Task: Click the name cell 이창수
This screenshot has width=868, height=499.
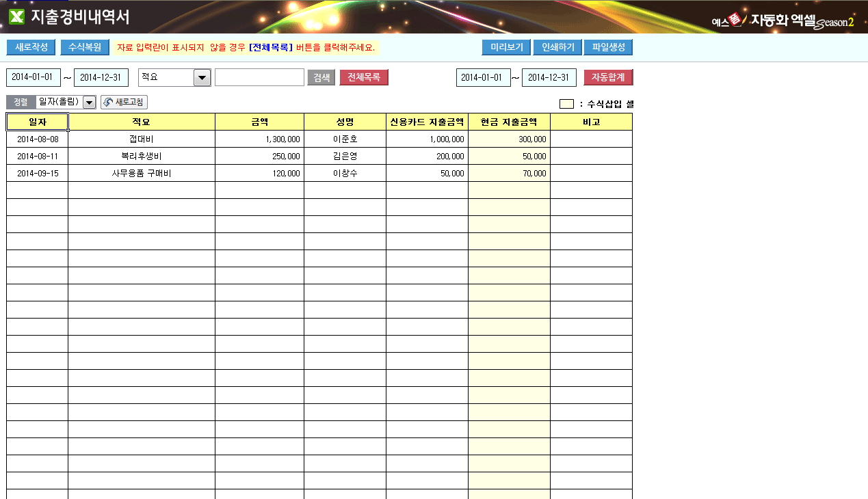Action: 345,173
